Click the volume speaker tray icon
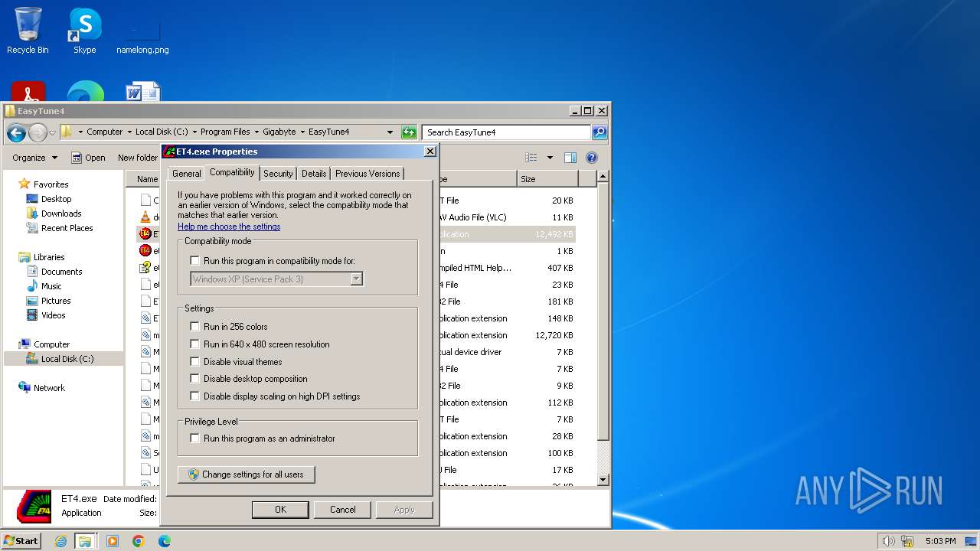Viewport: 980px width, 551px height. [x=888, y=541]
